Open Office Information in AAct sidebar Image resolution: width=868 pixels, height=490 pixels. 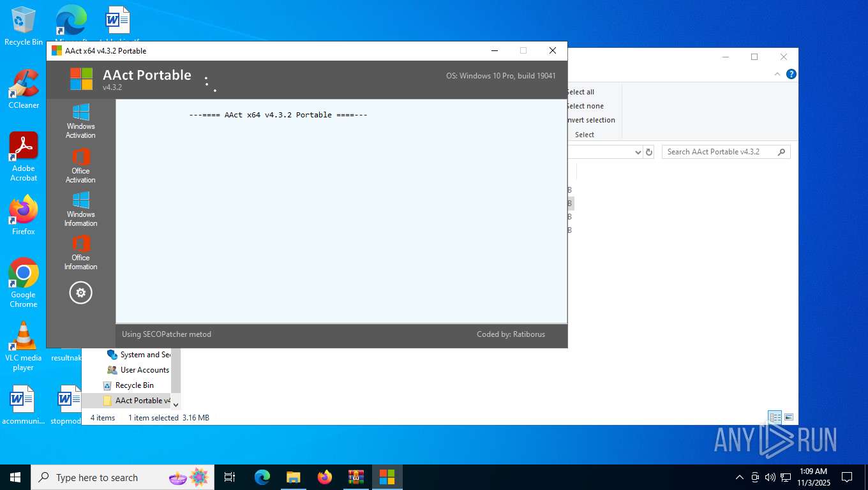tap(80, 253)
